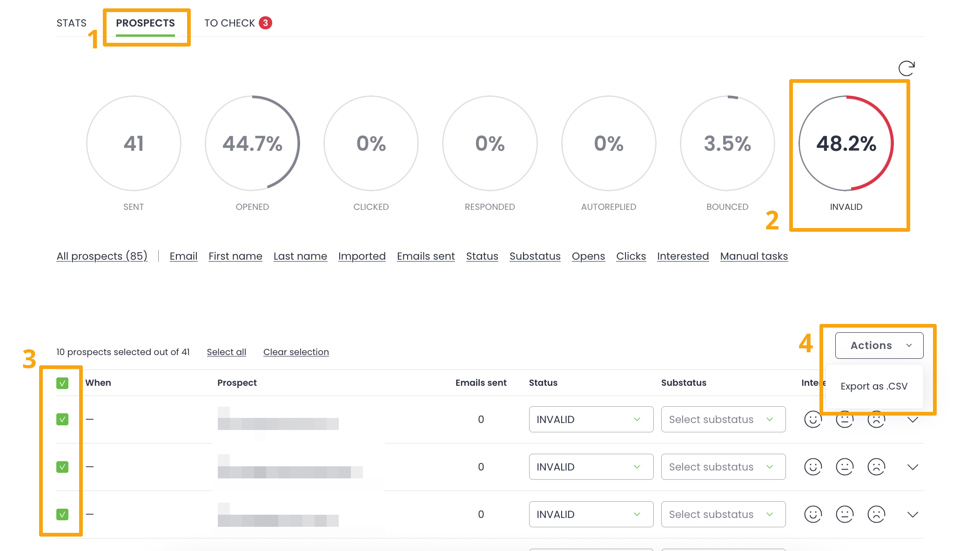Uncheck the select-all checkbox in table header
Viewport: 980px width, 551px height.
pyautogui.click(x=63, y=383)
